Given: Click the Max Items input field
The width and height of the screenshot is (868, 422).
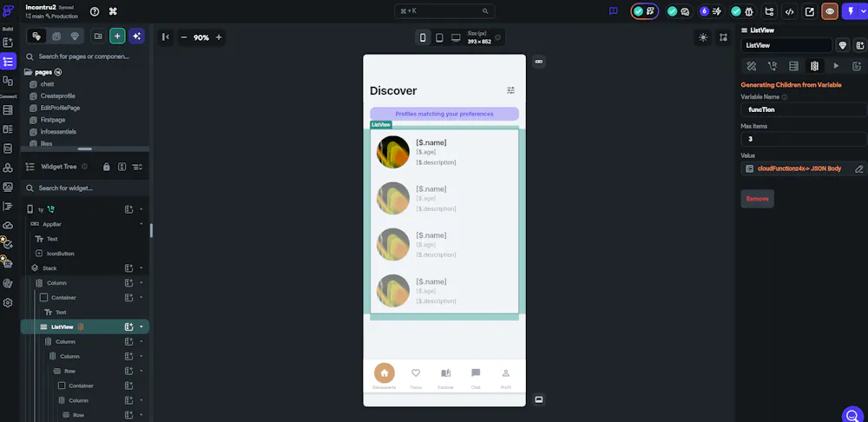Looking at the screenshot, I should 804,139.
